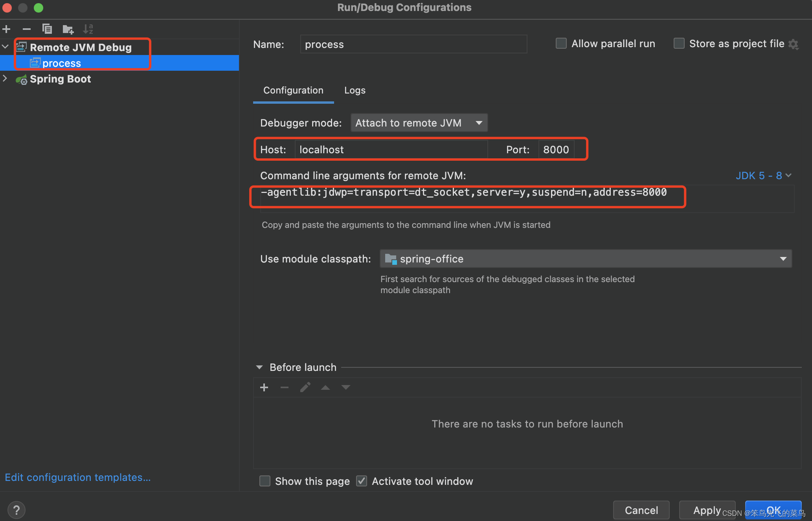Expand the Spring Boot tree node
The image size is (812, 521).
click(5, 79)
